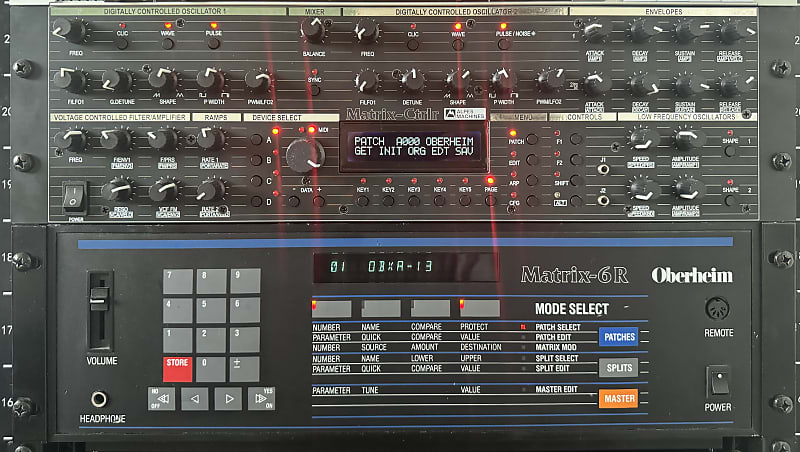Tap keypad number 3

tap(245, 340)
